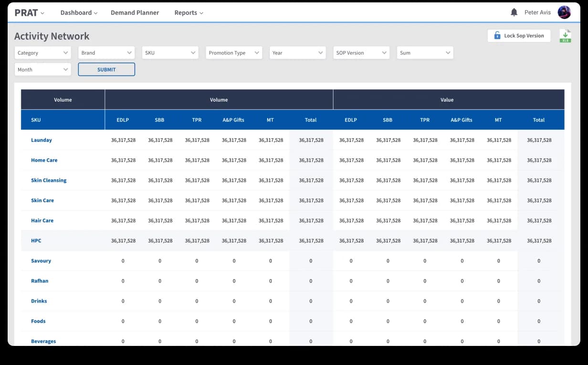This screenshot has height=365, width=588.
Task: Expand the Brand dropdown
Action: 106,53
